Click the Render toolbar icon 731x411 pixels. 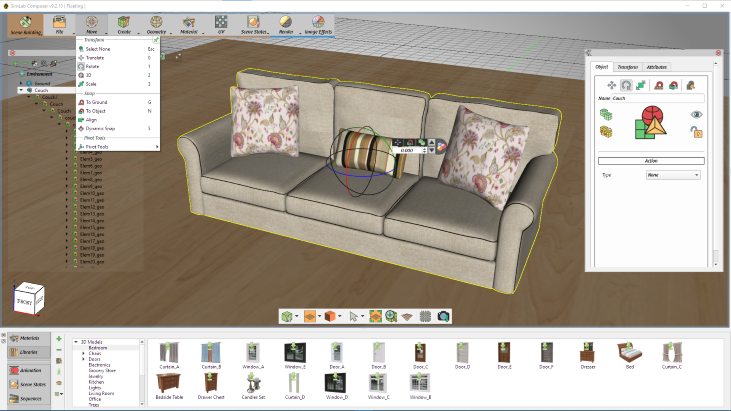[x=288, y=24]
